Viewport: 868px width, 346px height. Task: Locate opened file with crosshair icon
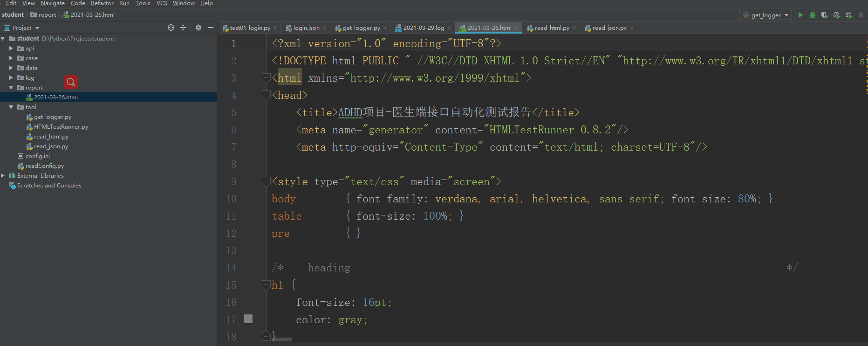click(x=171, y=28)
